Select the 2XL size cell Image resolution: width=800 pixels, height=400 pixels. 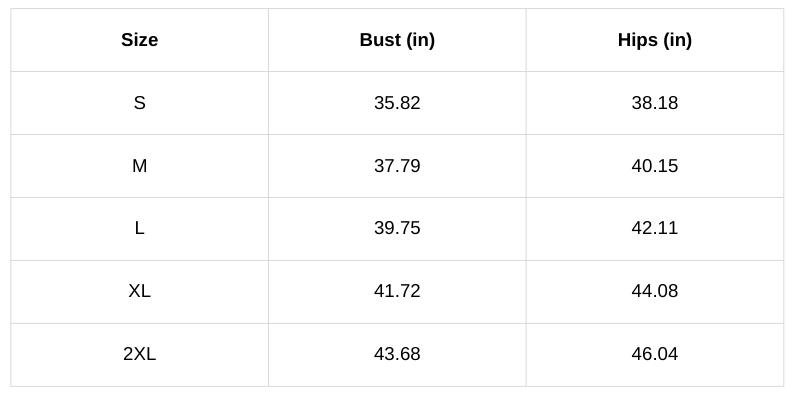139,354
